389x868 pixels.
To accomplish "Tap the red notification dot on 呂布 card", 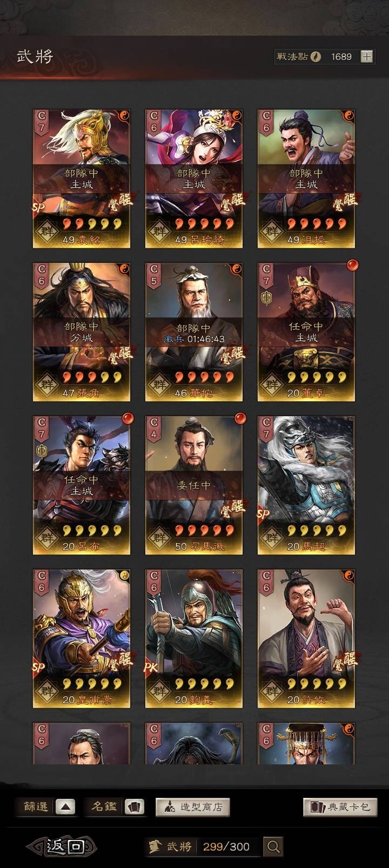I will [x=128, y=418].
